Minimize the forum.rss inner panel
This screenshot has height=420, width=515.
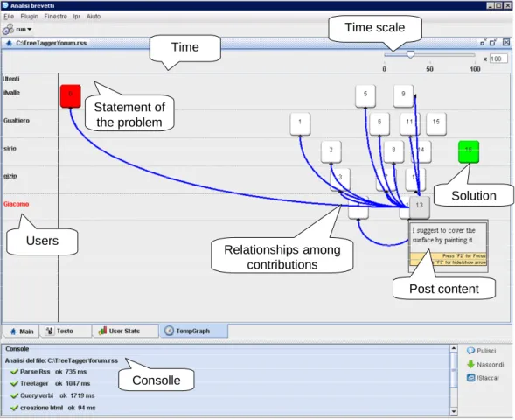tap(484, 43)
